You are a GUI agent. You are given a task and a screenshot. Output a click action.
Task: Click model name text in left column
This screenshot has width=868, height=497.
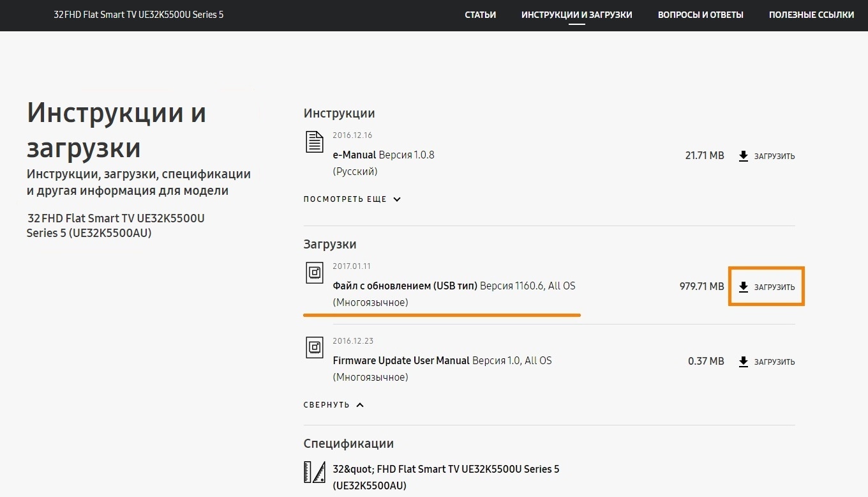116,226
